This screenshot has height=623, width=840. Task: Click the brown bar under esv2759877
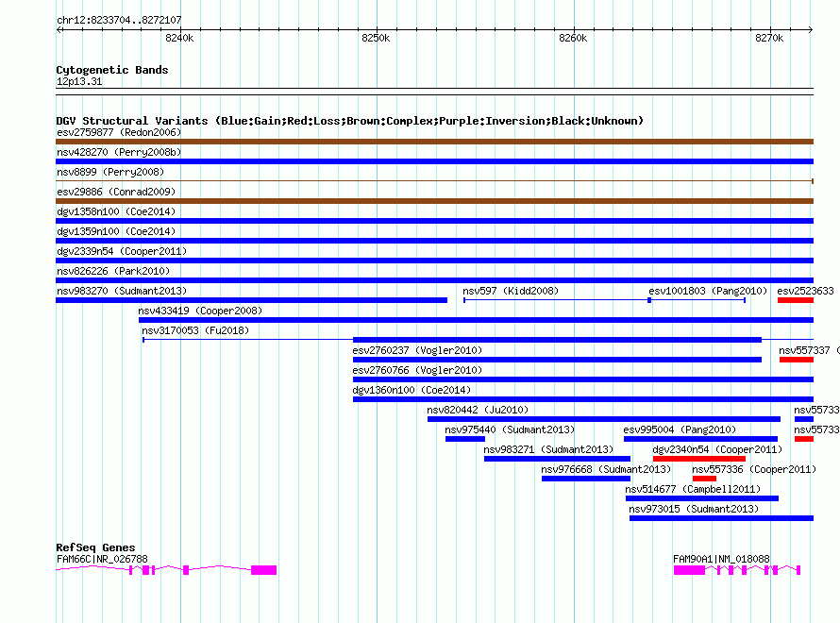click(434, 142)
